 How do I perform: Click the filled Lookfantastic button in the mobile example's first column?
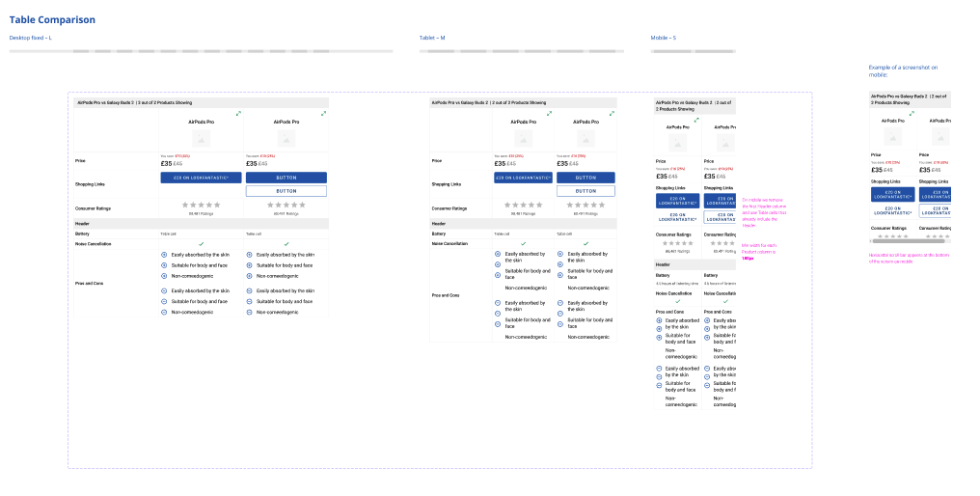click(x=892, y=195)
